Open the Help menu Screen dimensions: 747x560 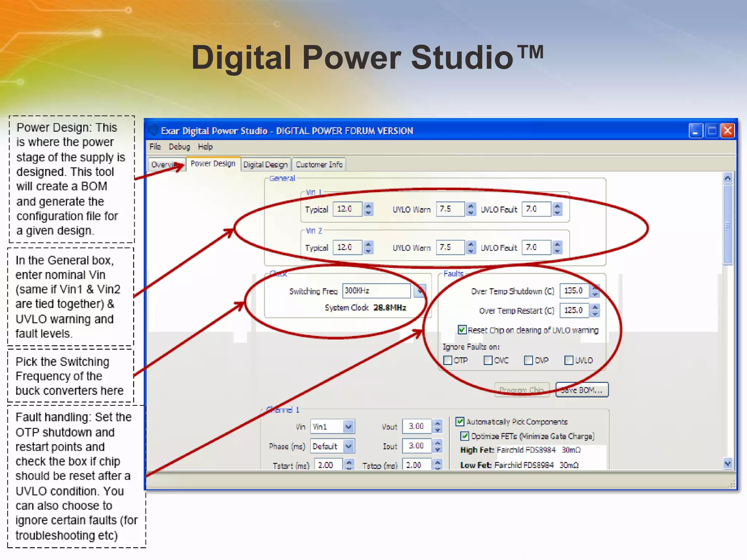point(205,147)
